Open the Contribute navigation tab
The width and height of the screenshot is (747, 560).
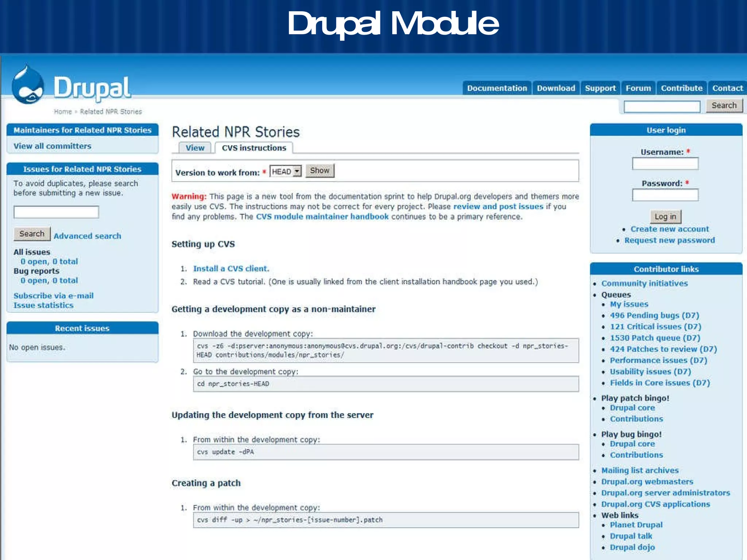[681, 88]
